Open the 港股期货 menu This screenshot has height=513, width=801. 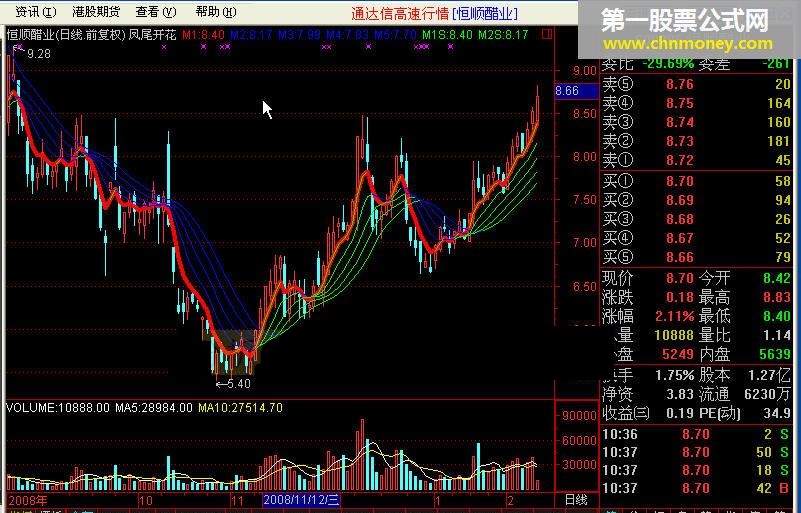point(96,12)
